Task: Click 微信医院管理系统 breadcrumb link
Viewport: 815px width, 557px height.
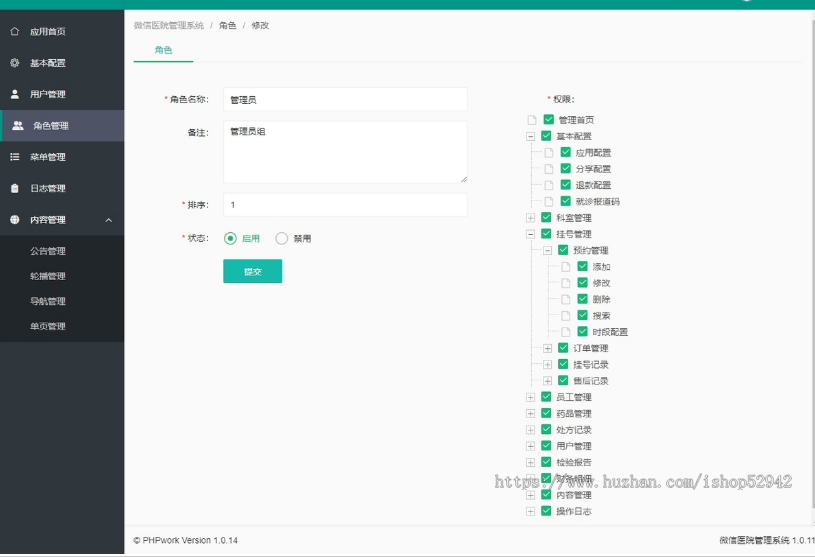Action: [x=169, y=25]
